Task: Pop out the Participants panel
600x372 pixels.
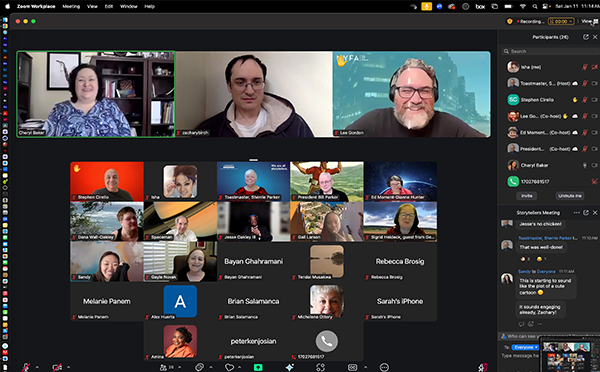Action: 585,37
